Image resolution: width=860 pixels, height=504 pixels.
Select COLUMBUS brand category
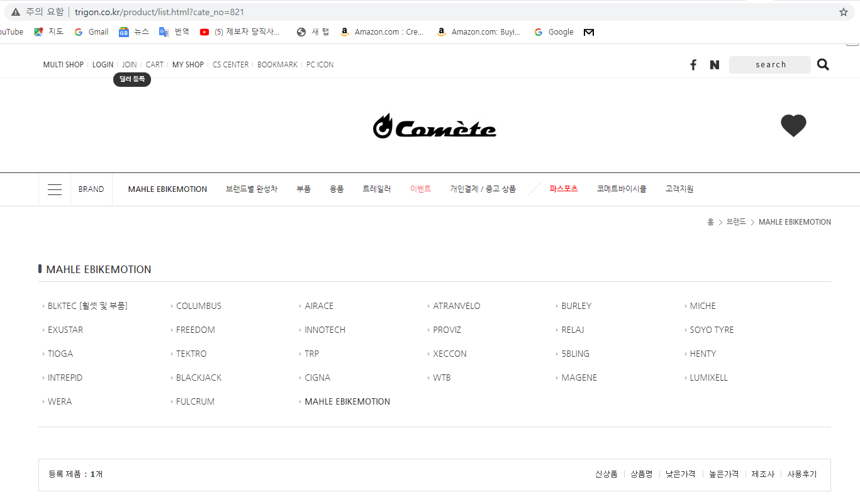point(199,306)
